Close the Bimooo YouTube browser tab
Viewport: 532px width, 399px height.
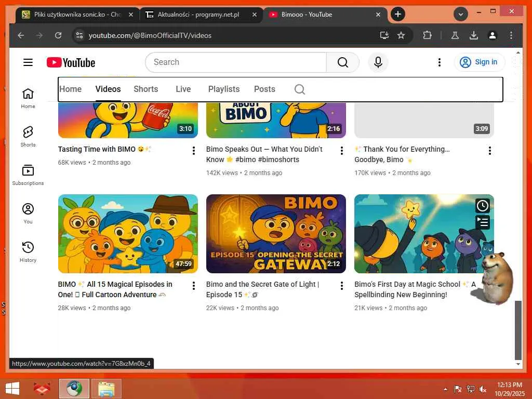(378, 15)
